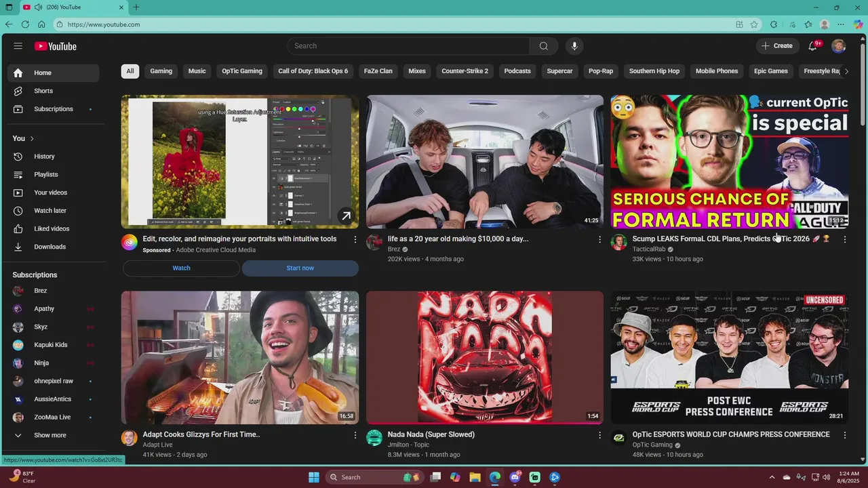The width and height of the screenshot is (868, 488).
Task: Click Start now on Adobe ad
Action: pyautogui.click(x=300, y=268)
